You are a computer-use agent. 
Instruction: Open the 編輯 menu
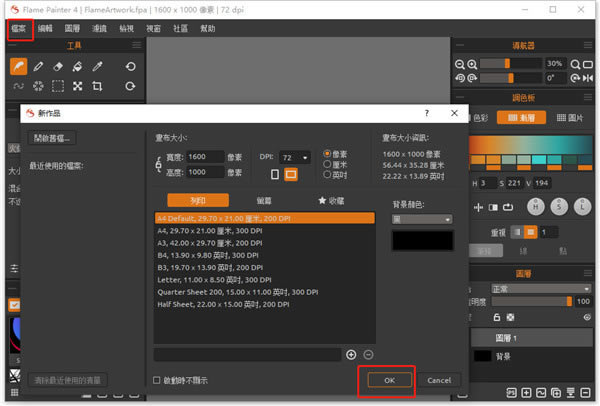click(x=45, y=30)
